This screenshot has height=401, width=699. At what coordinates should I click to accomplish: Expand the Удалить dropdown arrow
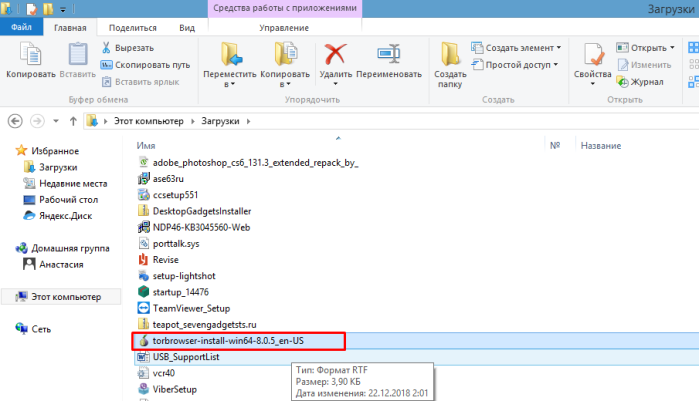pyautogui.click(x=335, y=84)
